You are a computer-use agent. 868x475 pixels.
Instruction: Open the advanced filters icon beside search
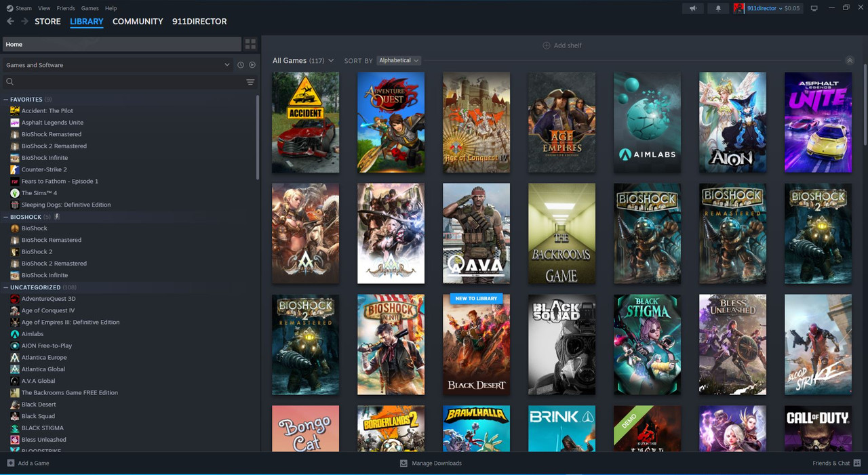pos(250,82)
